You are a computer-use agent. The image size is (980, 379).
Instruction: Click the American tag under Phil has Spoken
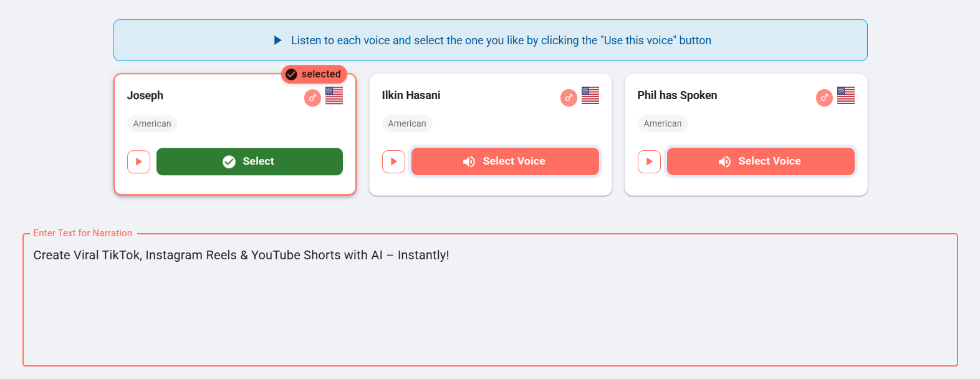pyautogui.click(x=663, y=123)
